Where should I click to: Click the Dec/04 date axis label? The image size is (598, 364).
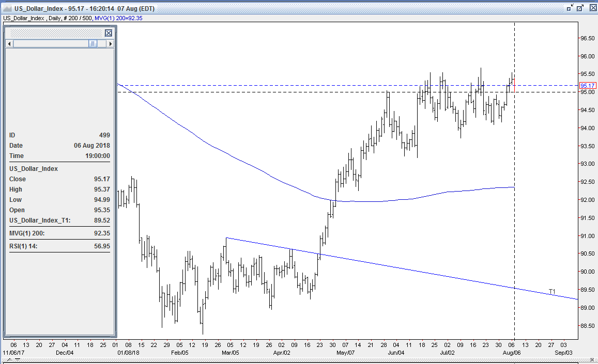click(65, 353)
